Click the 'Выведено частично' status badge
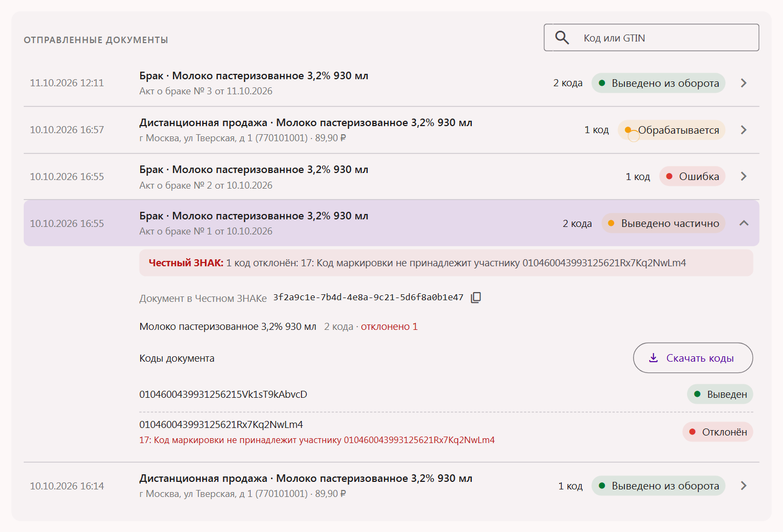 pos(663,223)
